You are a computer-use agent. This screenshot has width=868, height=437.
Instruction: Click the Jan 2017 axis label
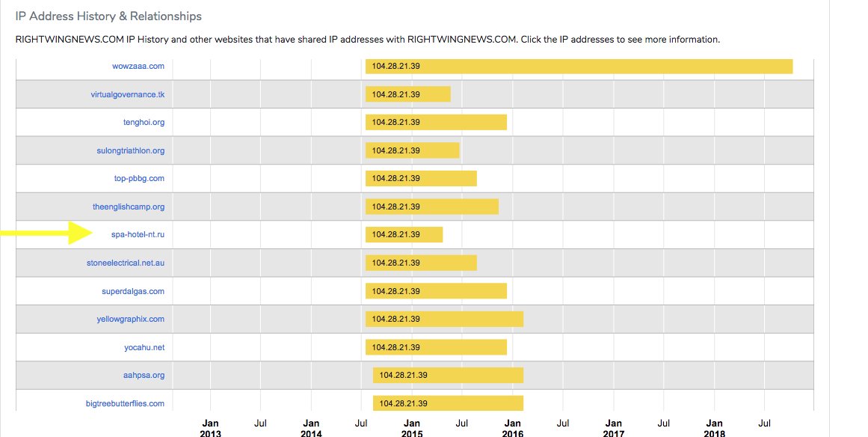point(613,428)
